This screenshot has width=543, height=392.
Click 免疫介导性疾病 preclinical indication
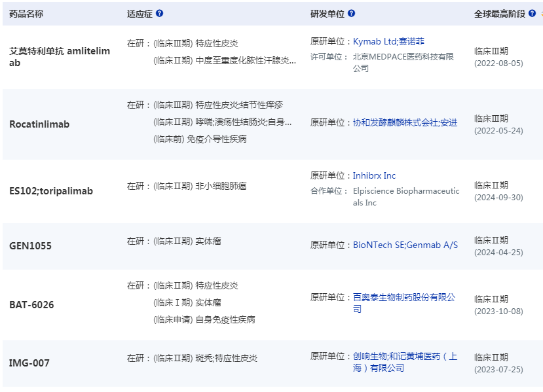(217, 139)
